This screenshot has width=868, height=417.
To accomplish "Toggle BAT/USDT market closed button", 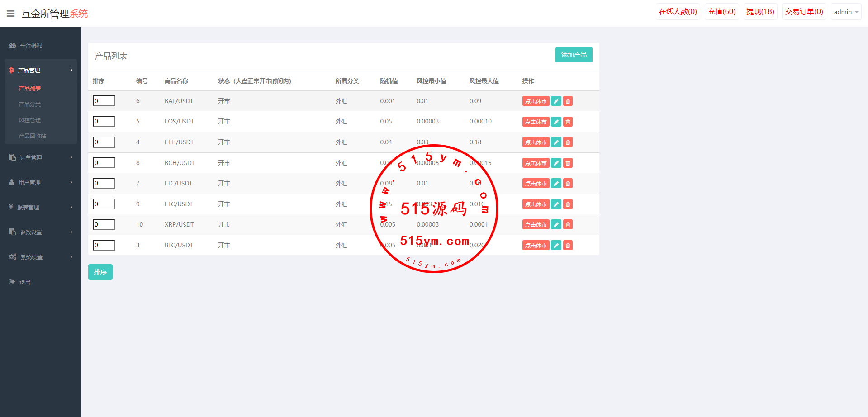I will 536,101.
